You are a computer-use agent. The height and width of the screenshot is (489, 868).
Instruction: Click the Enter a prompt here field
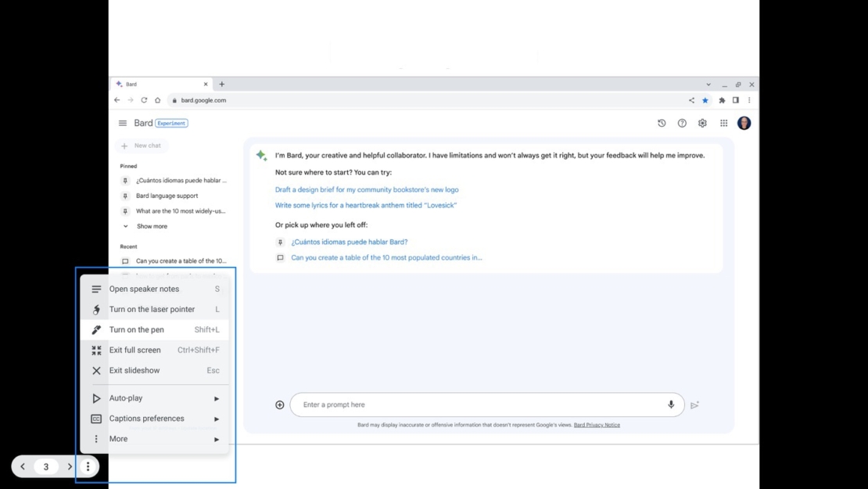pyautogui.click(x=477, y=405)
